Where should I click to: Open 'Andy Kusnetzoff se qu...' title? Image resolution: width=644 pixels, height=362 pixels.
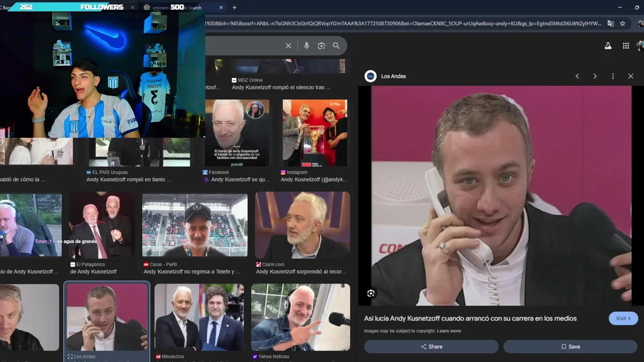click(240, 179)
